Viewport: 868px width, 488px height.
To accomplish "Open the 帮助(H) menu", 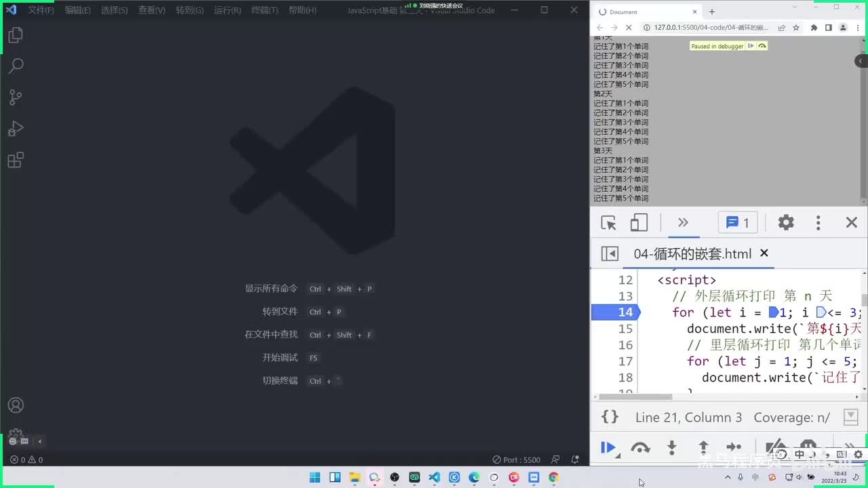I will (x=302, y=10).
